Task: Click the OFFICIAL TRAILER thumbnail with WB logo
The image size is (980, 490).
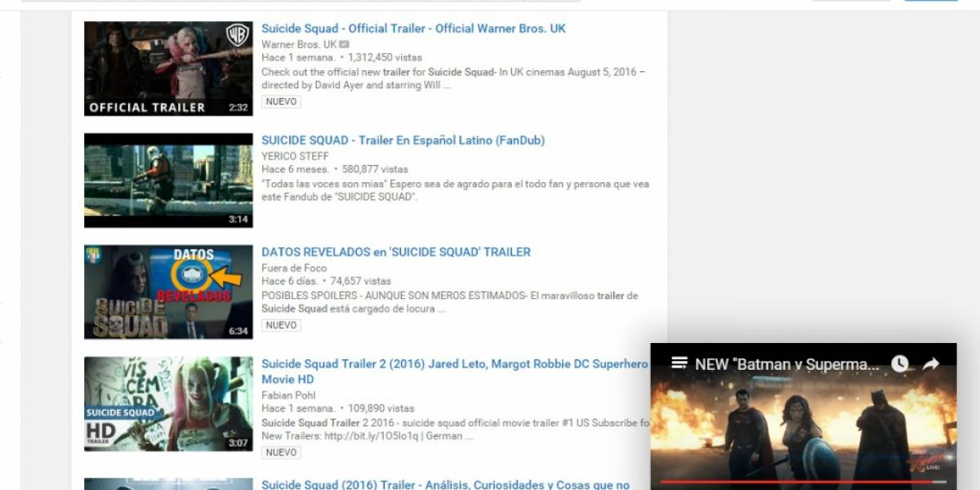Action: (x=168, y=69)
